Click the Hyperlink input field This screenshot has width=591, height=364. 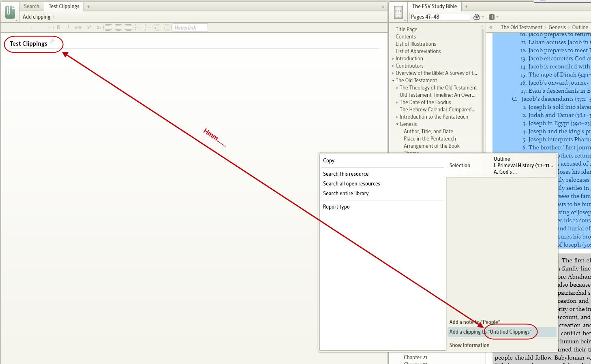click(190, 28)
